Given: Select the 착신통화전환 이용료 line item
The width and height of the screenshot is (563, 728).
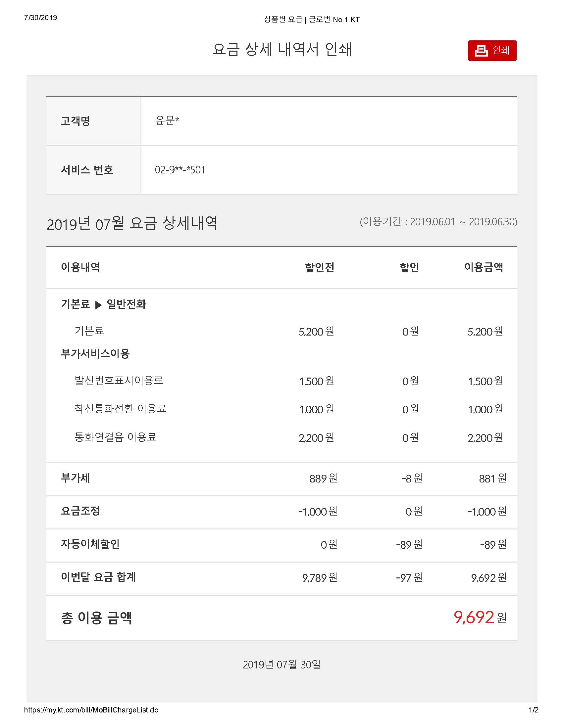Looking at the screenshot, I should [x=120, y=408].
